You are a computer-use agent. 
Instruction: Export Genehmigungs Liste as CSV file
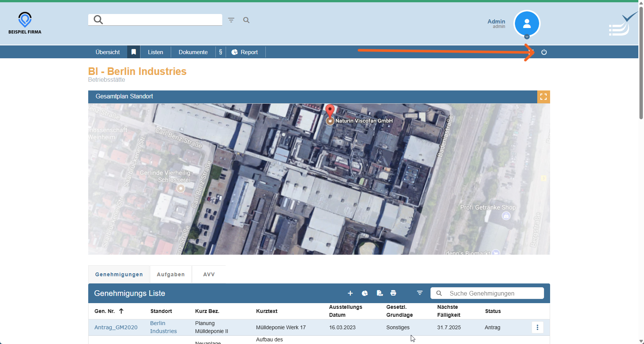click(379, 293)
